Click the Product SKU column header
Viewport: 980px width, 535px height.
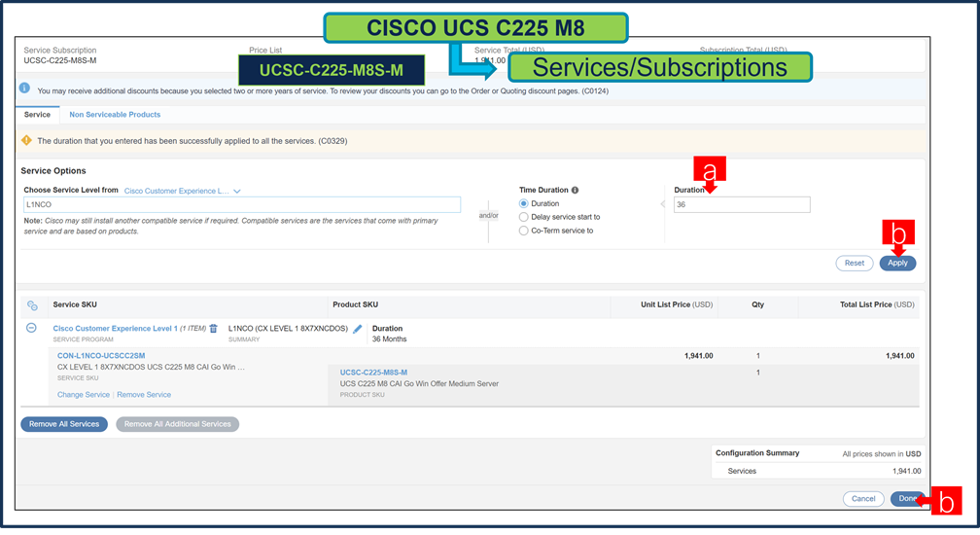356,305
